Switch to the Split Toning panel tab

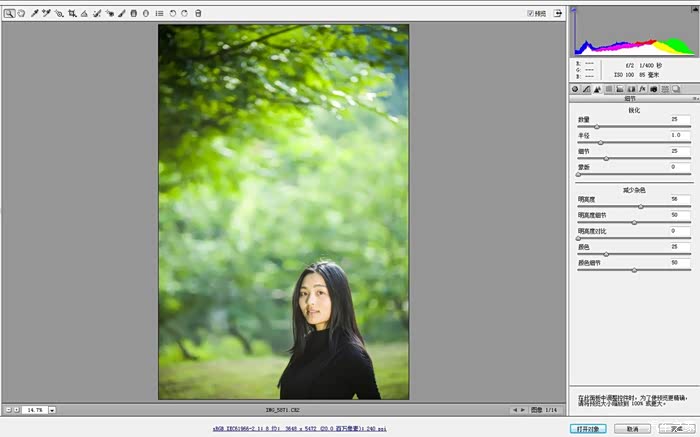(x=620, y=89)
